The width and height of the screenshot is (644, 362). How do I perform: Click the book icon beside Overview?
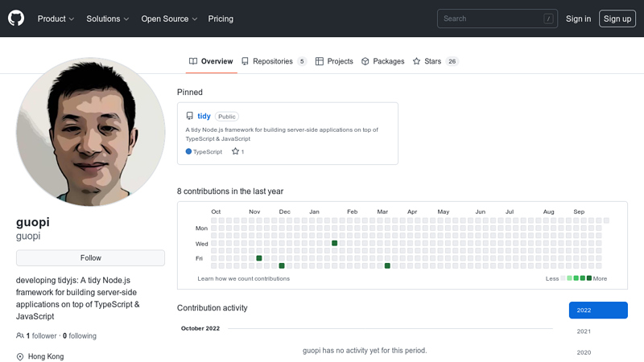coord(193,61)
